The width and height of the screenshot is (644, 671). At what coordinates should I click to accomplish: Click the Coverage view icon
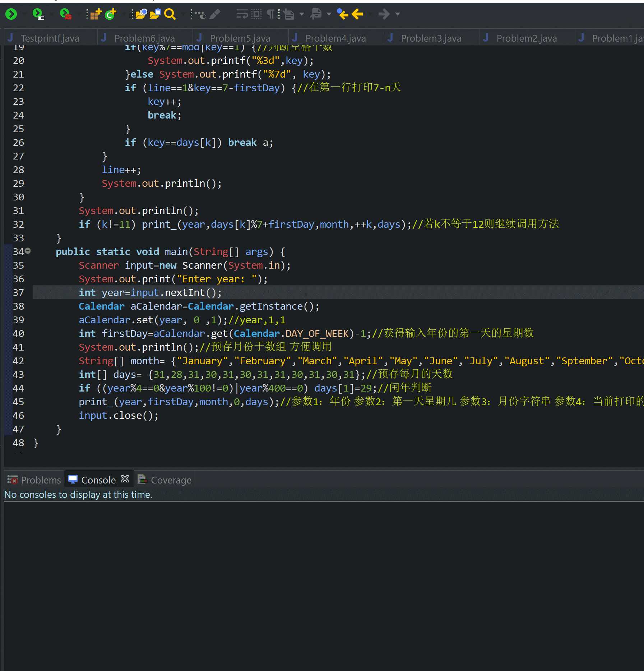[x=142, y=480]
